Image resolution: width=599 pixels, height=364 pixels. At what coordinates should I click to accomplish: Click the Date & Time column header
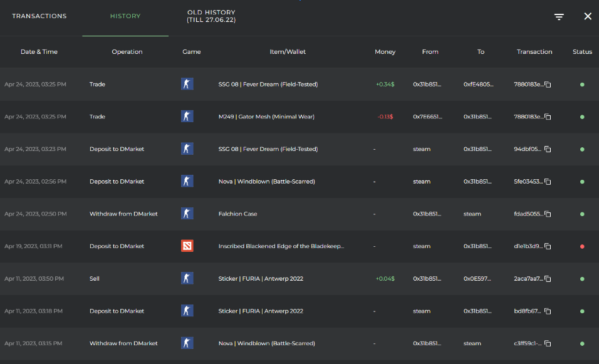coord(39,52)
